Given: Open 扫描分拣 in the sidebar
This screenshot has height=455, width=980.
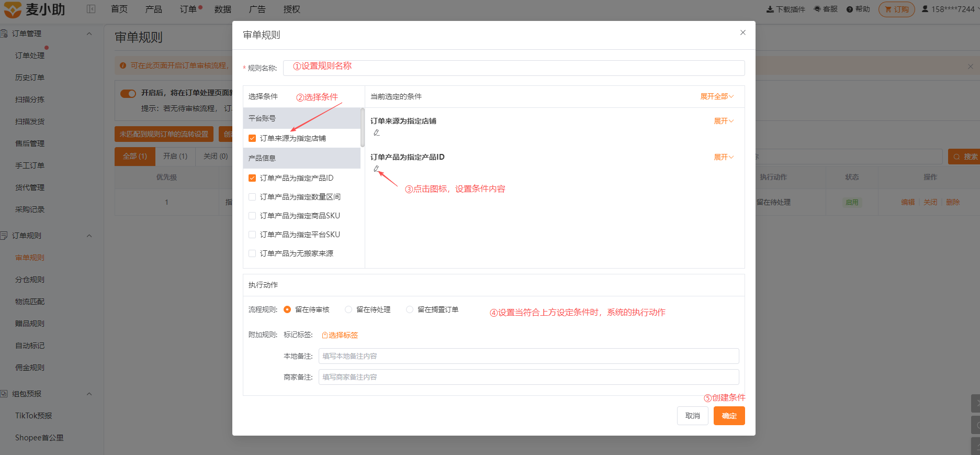Looking at the screenshot, I should [x=30, y=99].
